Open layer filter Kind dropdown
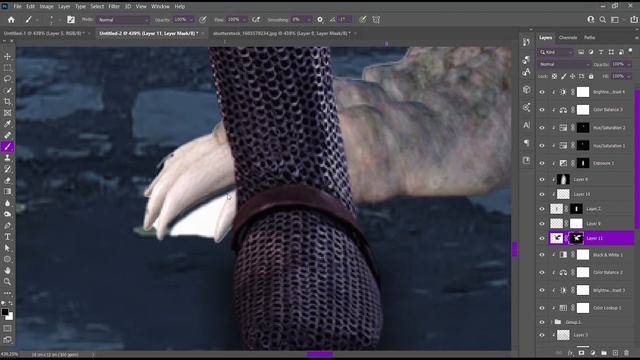Image resolution: width=640 pixels, height=360 pixels. (x=556, y=52)
